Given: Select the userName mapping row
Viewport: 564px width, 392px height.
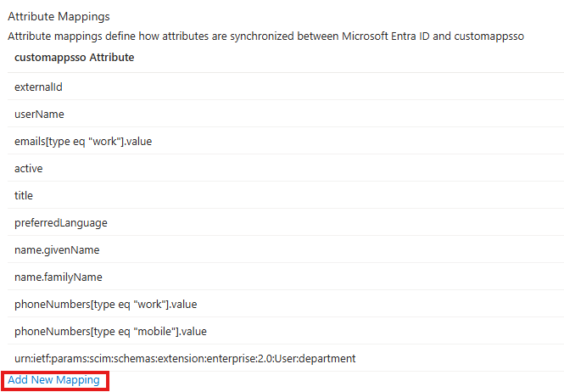Looking at the screenshot, I should coord(39,114).
